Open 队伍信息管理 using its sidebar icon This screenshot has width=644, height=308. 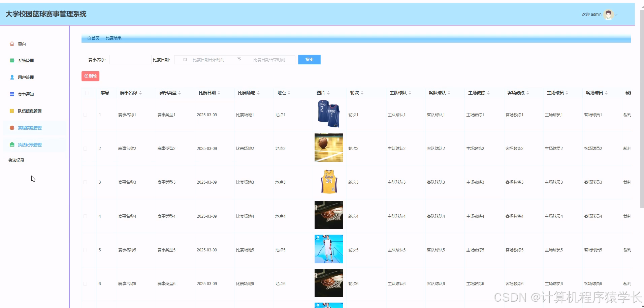coord(11,111)
